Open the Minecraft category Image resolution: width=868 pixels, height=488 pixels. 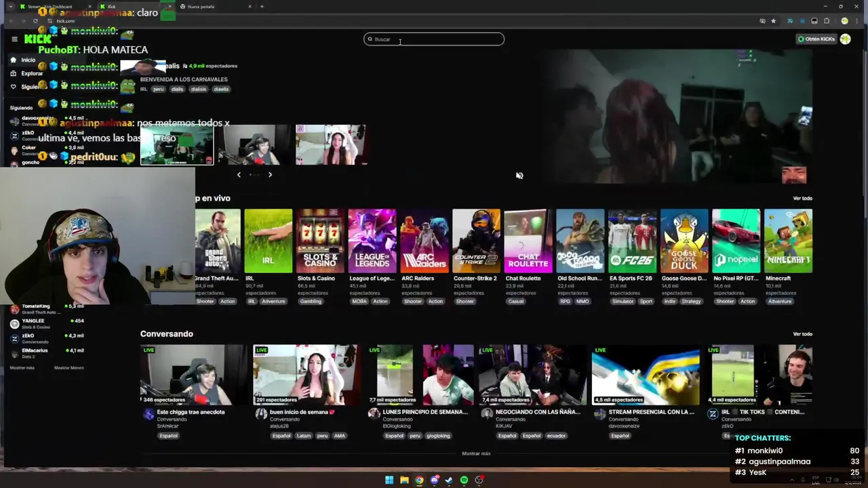pyautogui.click(x=788, y=241)
